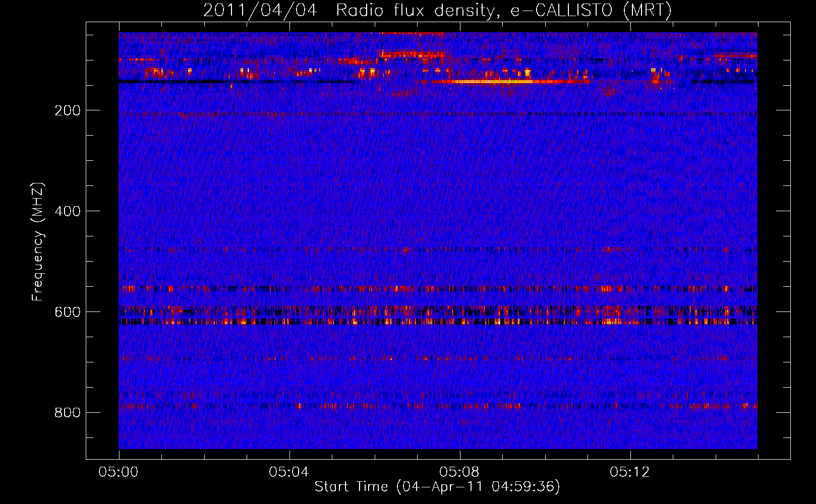Click the black horizontal band near 150 MHz
This screenshot has width=816, height=504.
236,82
